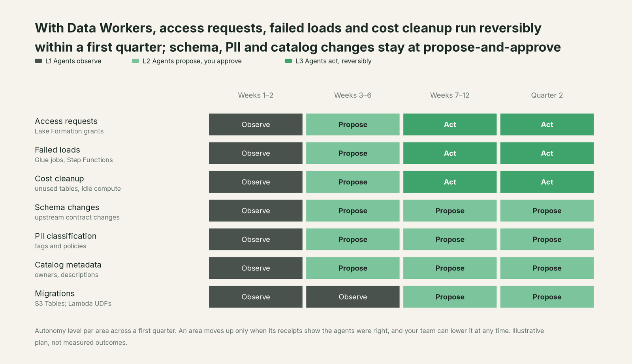Click the light green L2 legend swatch

point(135,61)
